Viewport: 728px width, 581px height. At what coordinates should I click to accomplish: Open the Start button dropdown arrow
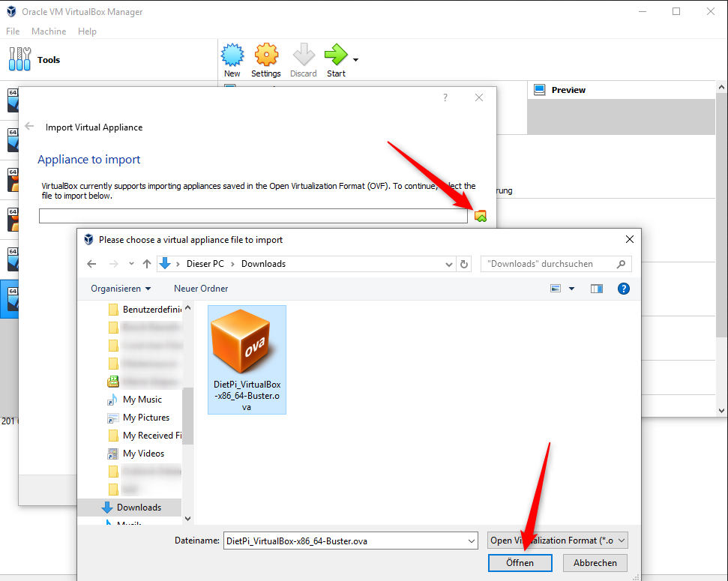(x=355, y=59)
